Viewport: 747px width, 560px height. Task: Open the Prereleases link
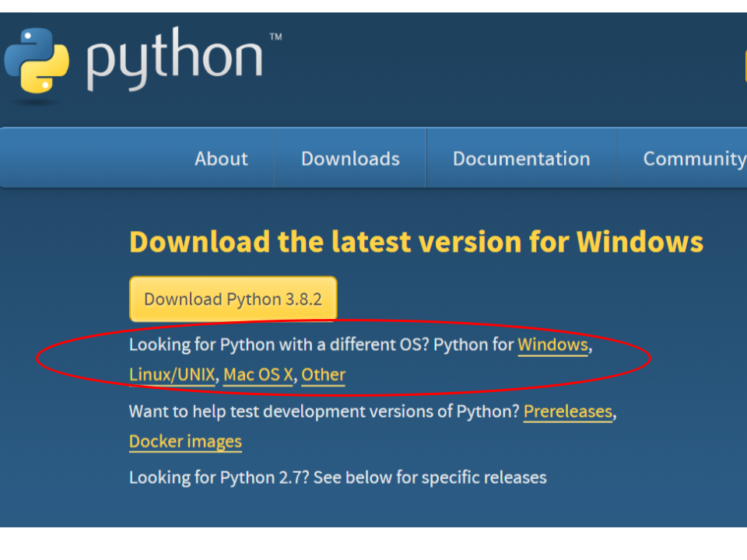568,411
